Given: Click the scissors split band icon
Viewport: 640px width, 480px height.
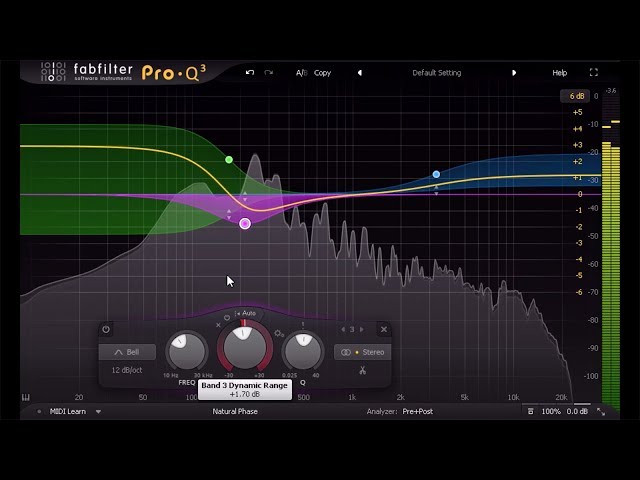Looking at the screenshot, I should pyautogui.click(x=362, y=370).
